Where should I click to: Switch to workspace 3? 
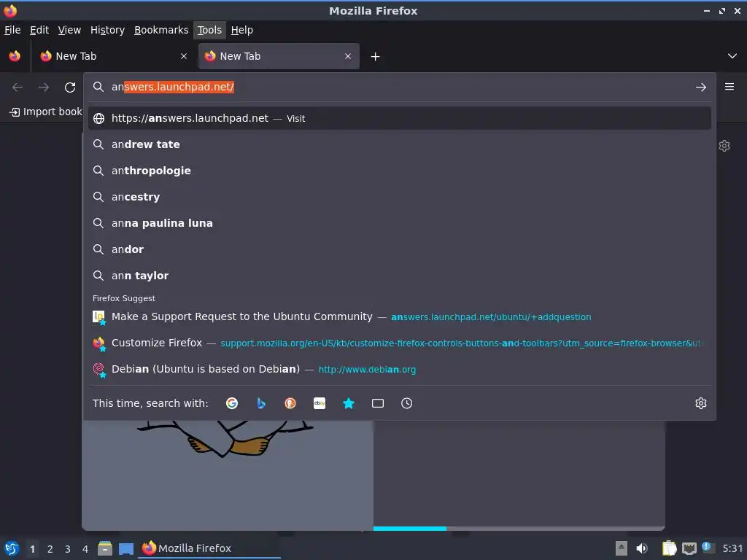tap(68, 549)
